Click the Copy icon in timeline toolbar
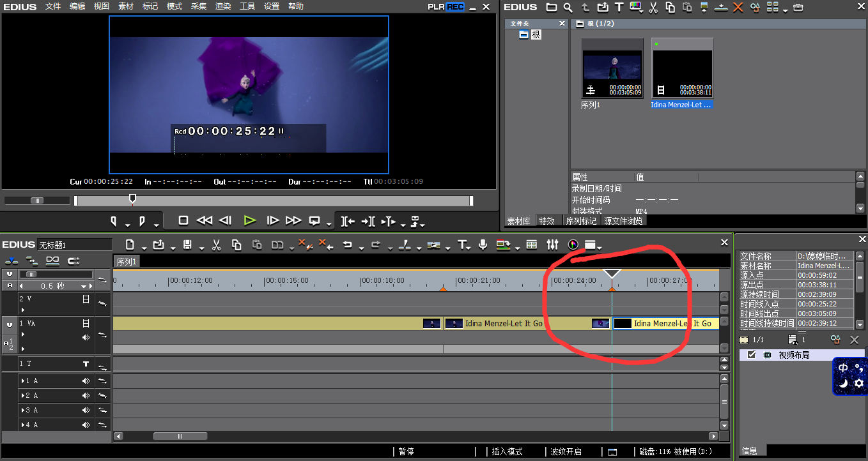 point(236,245)
